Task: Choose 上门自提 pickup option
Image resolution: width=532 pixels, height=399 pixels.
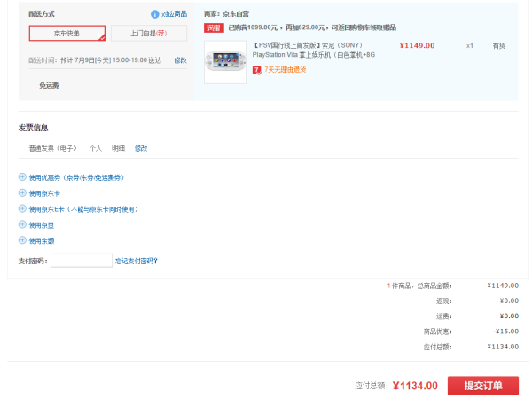Action: coord(149,34)
